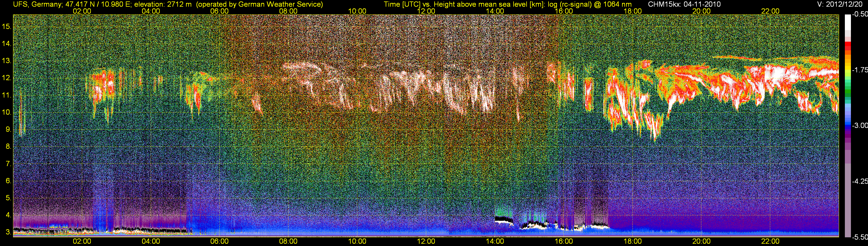Click the '14.' height axis label

pos(7,43)
